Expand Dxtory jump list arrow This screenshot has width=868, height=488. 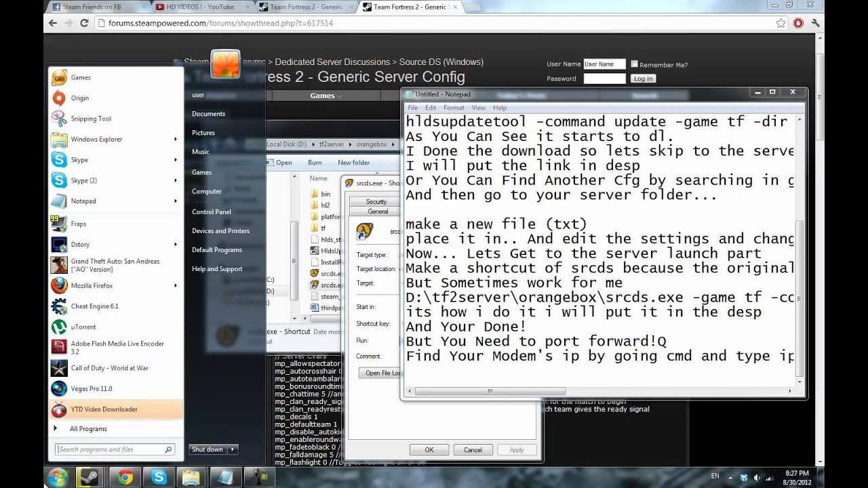(175, 244)
